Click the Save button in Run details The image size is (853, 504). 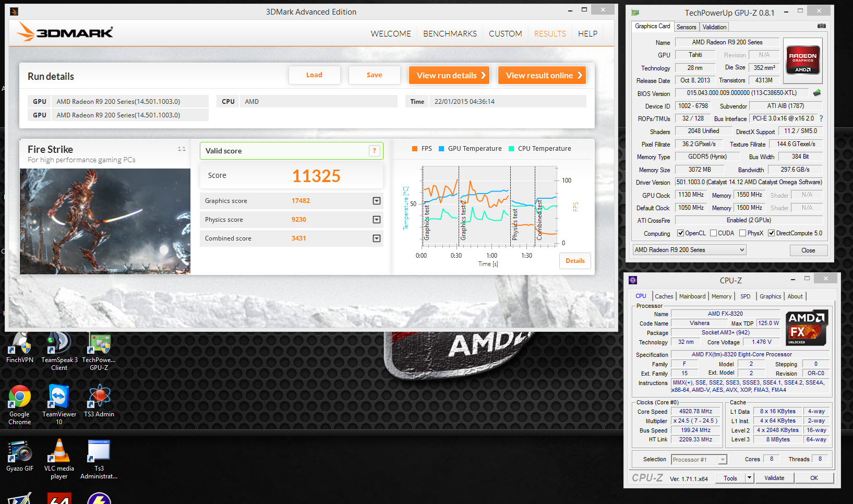pos(374,75)
